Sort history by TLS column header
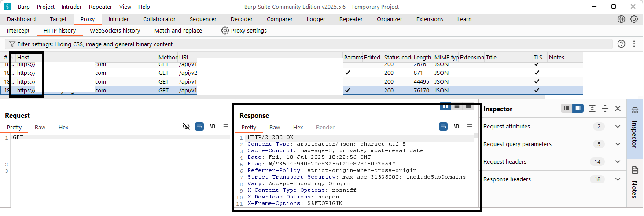 point(539,57)
